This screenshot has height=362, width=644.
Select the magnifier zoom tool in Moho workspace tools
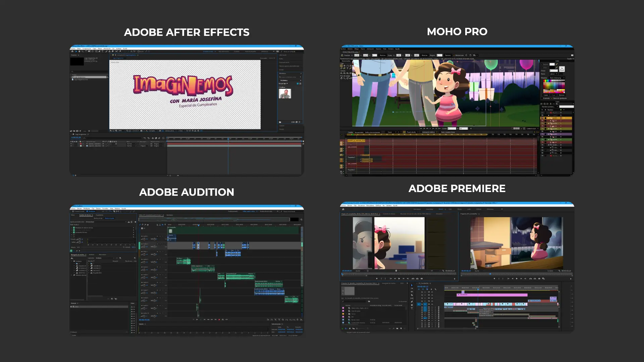pos(344,78)
